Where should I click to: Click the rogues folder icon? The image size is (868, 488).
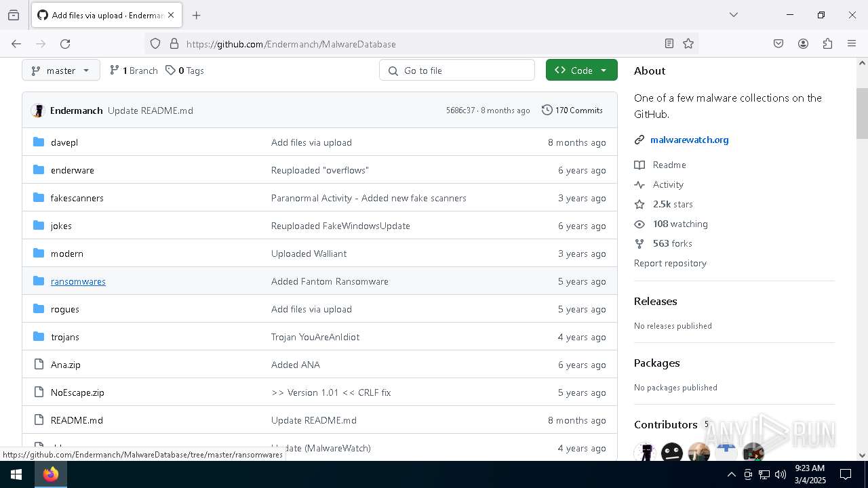(x=39, y=309)
